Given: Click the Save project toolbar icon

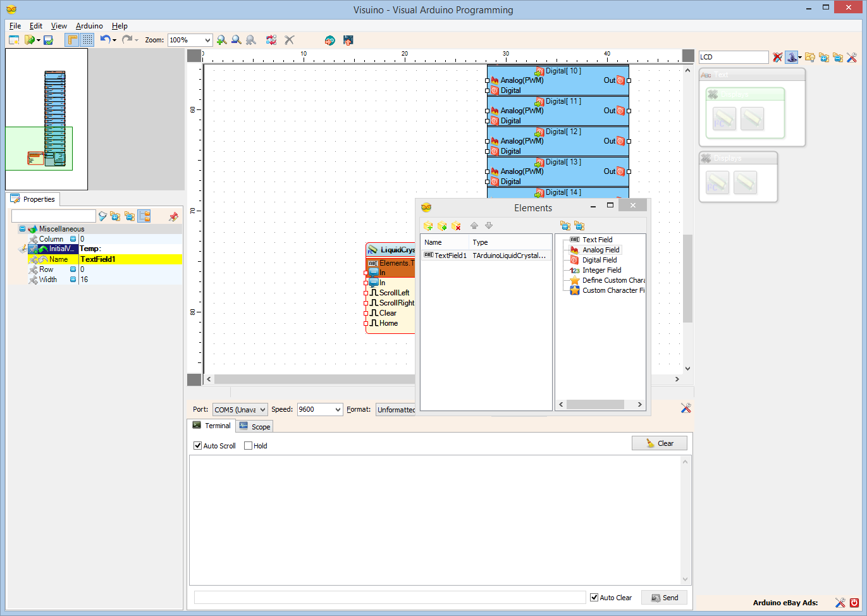Looking at the screenshot, I should pos(48,40).
